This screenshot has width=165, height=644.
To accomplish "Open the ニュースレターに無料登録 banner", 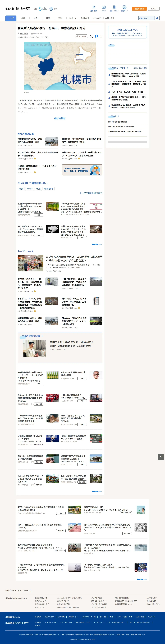I will pyautogui.click(x=82, y=170).
